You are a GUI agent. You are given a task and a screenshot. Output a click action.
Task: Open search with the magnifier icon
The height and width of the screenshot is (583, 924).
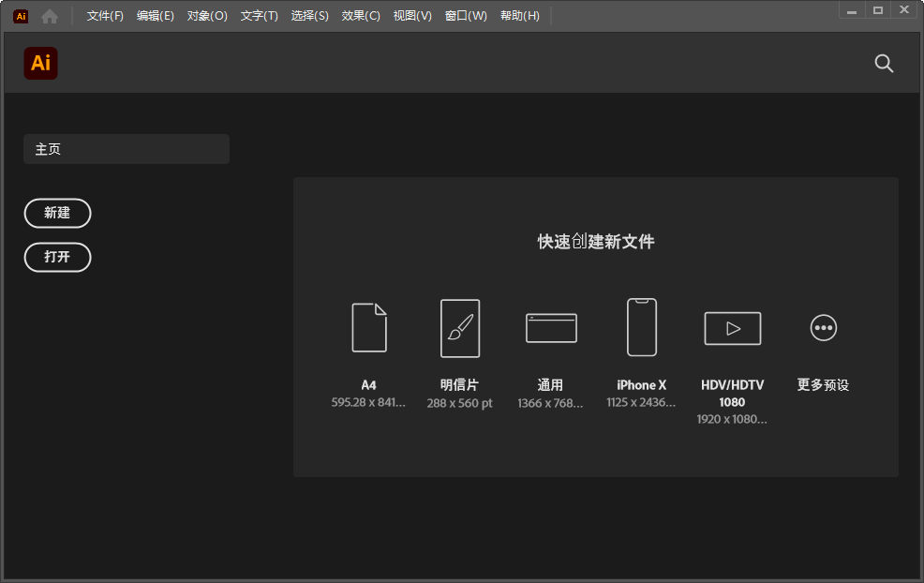[883, 63]
